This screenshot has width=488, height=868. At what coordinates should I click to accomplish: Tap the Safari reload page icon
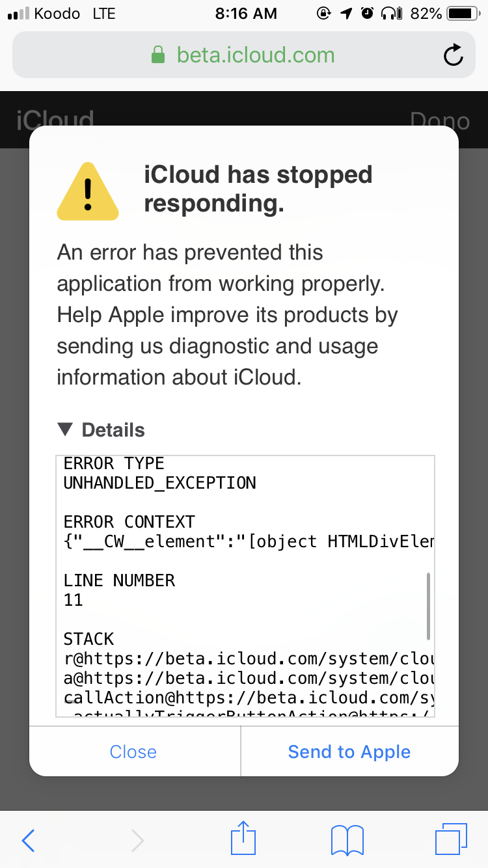point(454,55)
